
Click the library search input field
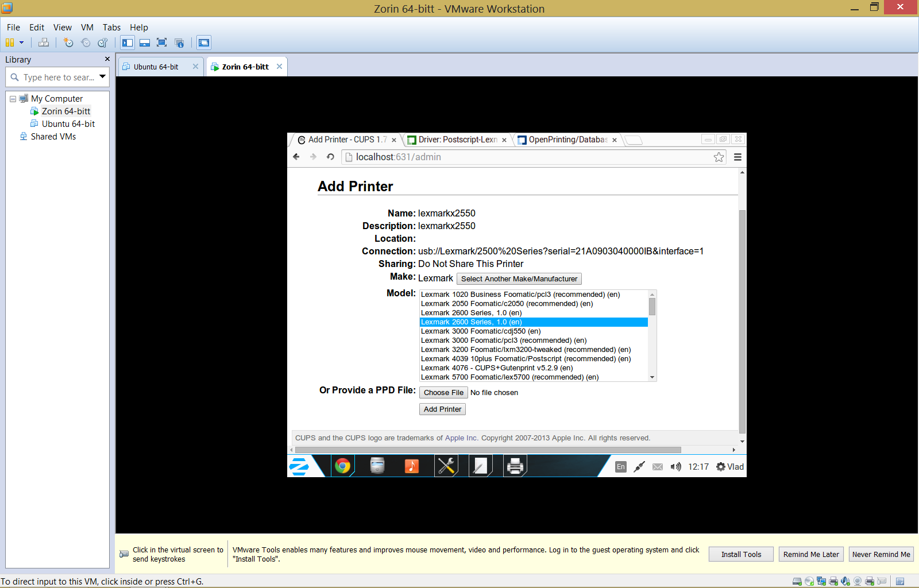56,77
